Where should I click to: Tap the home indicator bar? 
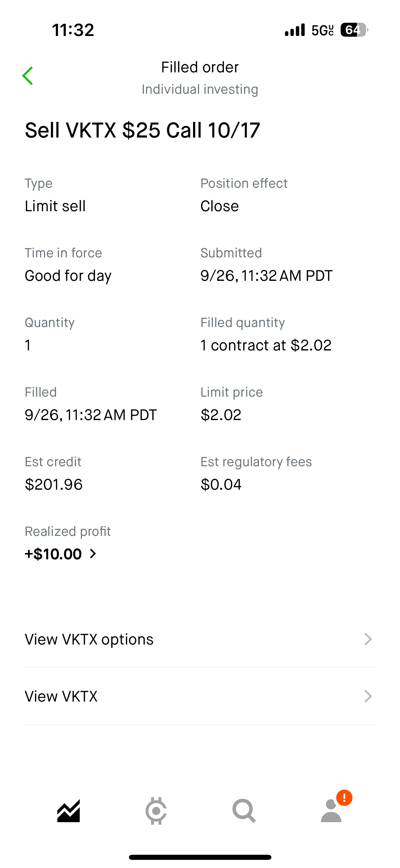pos(200,857)
